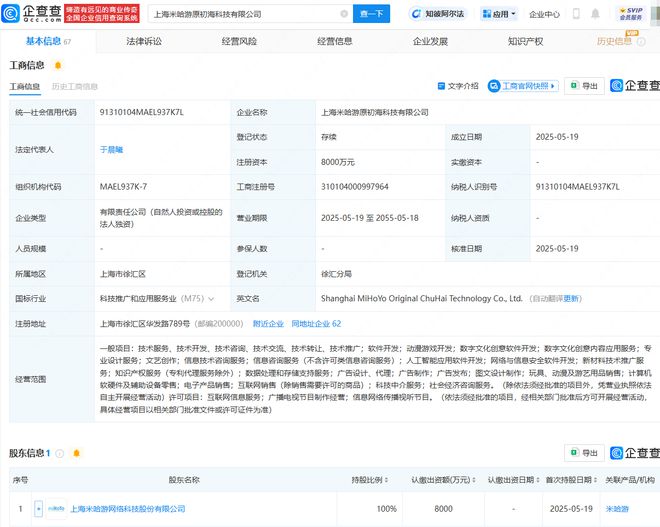Click the 企业名称 value in the table

tap(375, 112)
